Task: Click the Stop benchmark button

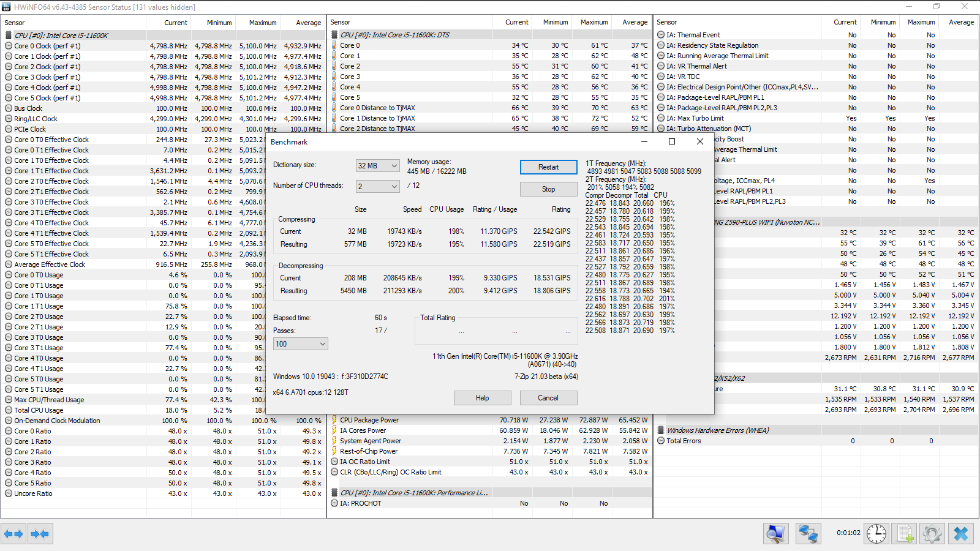Action: 549,189
